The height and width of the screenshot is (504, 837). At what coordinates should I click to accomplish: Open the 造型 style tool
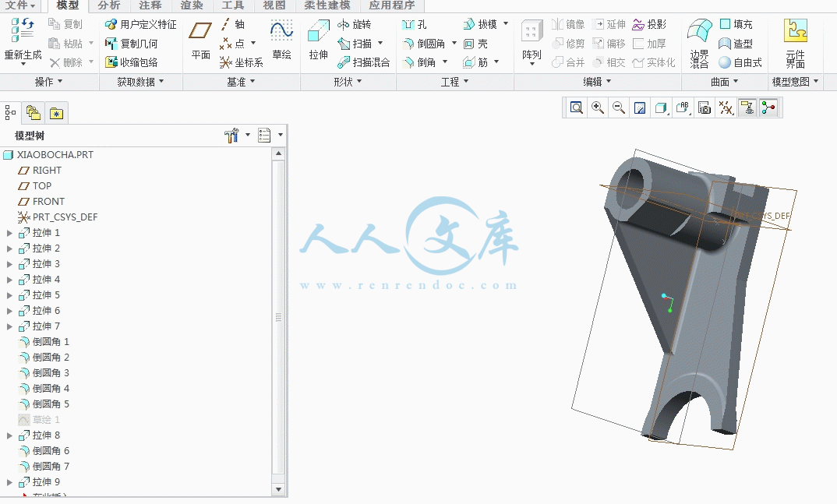click(736, 44)
